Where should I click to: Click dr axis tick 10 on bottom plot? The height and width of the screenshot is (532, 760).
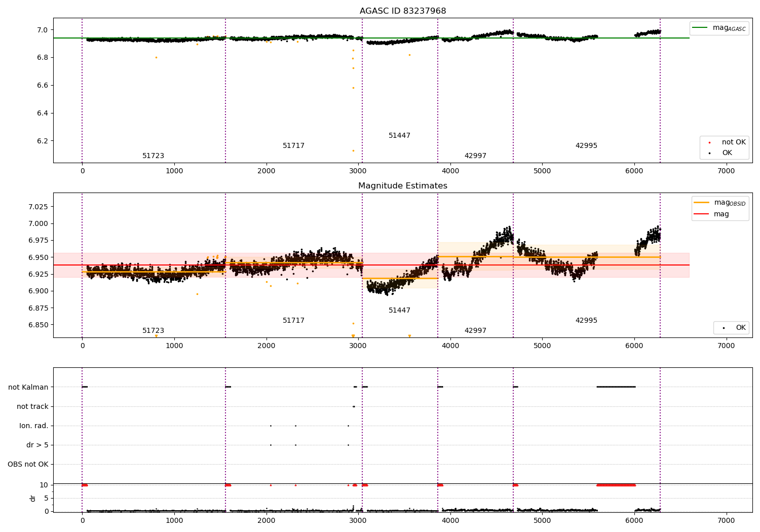[44, 485]
